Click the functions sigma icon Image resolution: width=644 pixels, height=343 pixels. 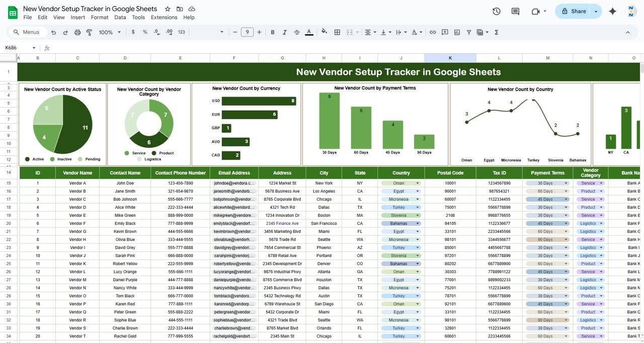(x=497, y=32)
